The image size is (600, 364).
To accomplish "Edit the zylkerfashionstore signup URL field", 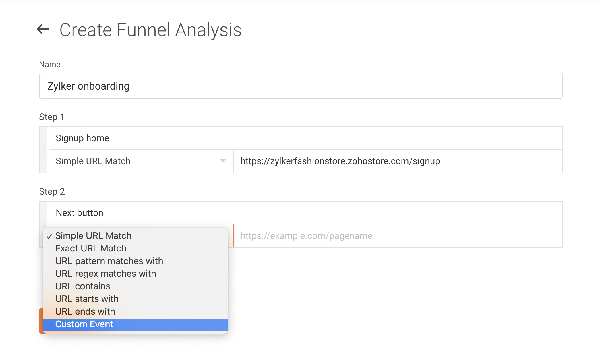I will point(398,161).
